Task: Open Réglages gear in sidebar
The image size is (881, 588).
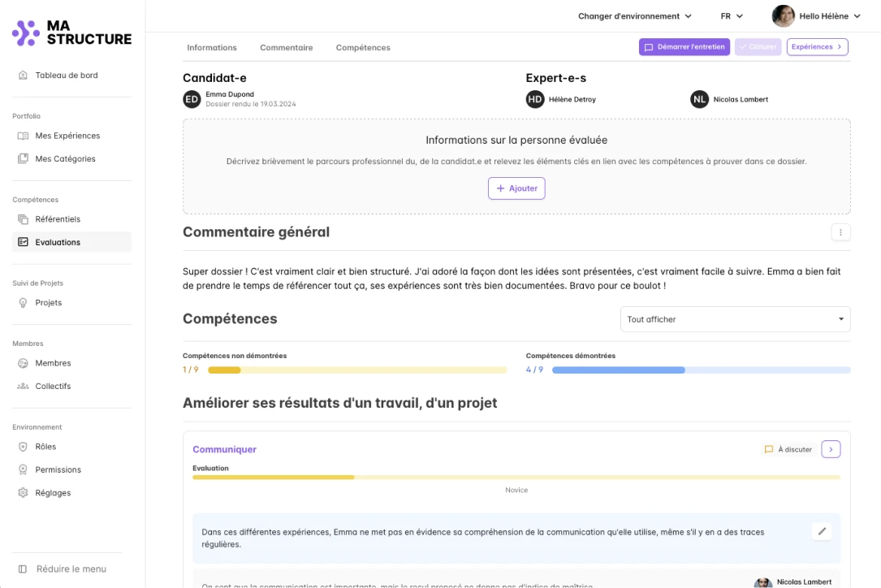Action: click(x=23, y=493)
